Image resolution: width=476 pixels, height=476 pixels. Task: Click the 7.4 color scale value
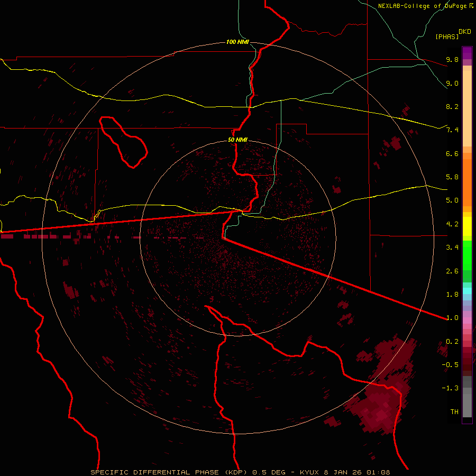[x=452, y=130]
